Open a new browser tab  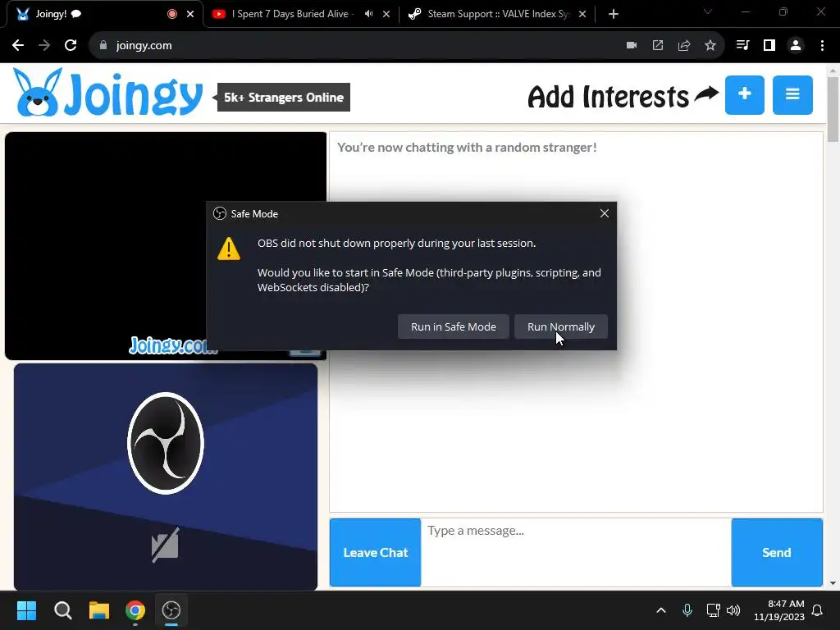614,14
